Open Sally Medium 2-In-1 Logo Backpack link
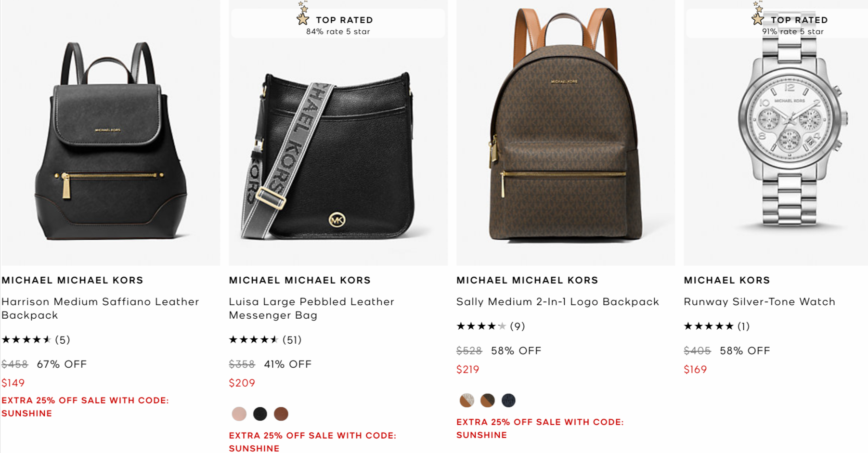This screenshot has width=868, height=453. [557, 302]
